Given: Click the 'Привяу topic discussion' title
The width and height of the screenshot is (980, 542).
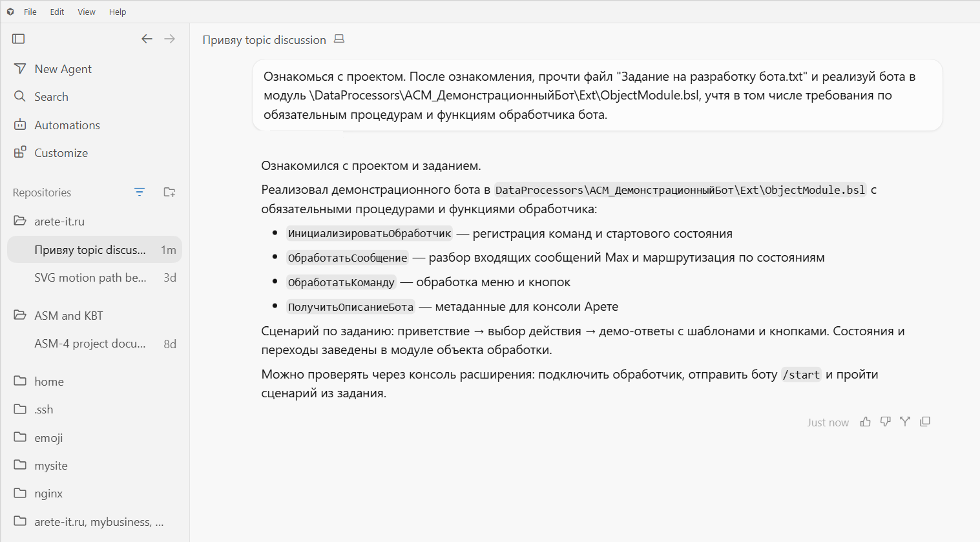Looking at the screenshot, I should point(264,39).
